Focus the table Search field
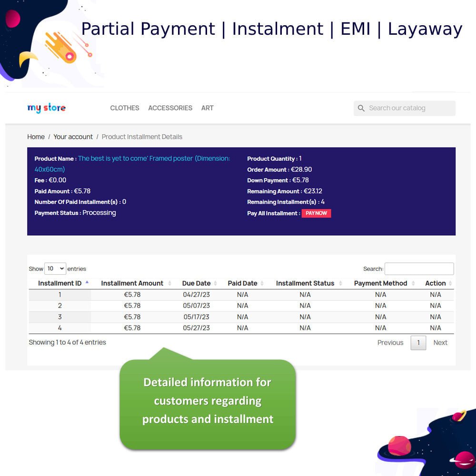Image resolution: width=476 pixels, height=476 pixels. coord(419,268)
